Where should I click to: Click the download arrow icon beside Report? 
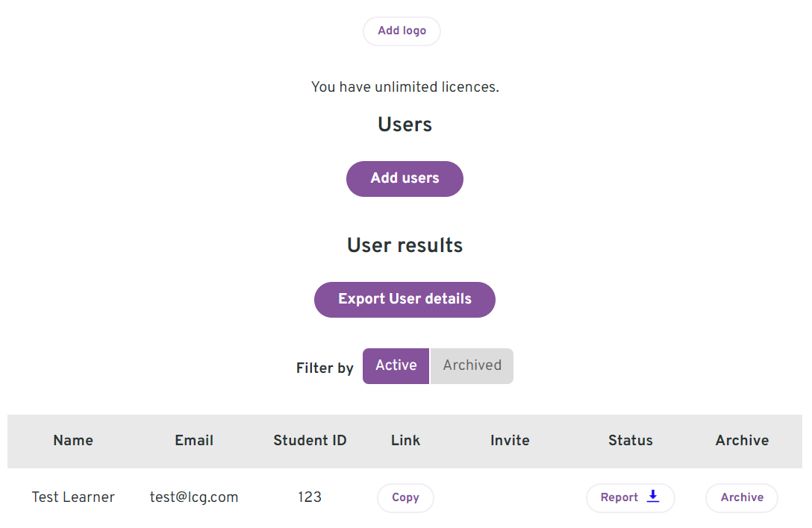[x=653, y=496]
